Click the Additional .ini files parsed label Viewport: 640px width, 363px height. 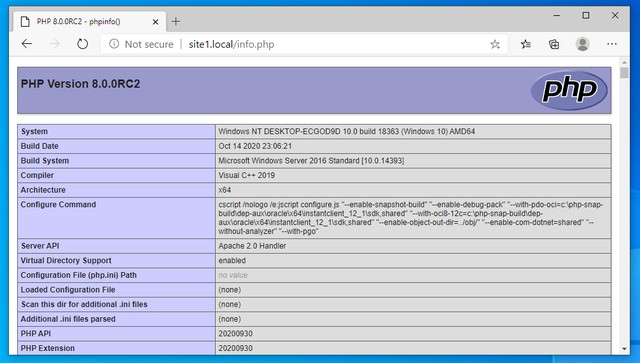[x=68, y=319]
